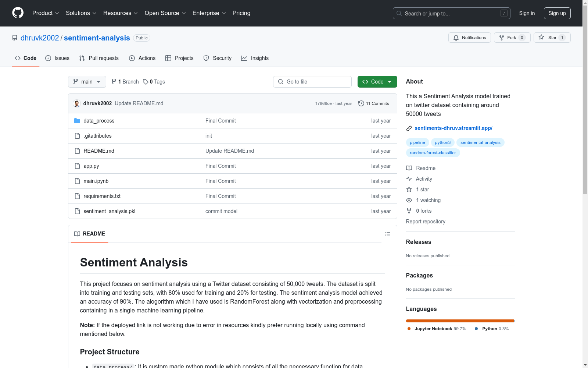Viewport: 588px width, 368px height.
Task: Open the Releases heading link
Action: click(419, 242)
